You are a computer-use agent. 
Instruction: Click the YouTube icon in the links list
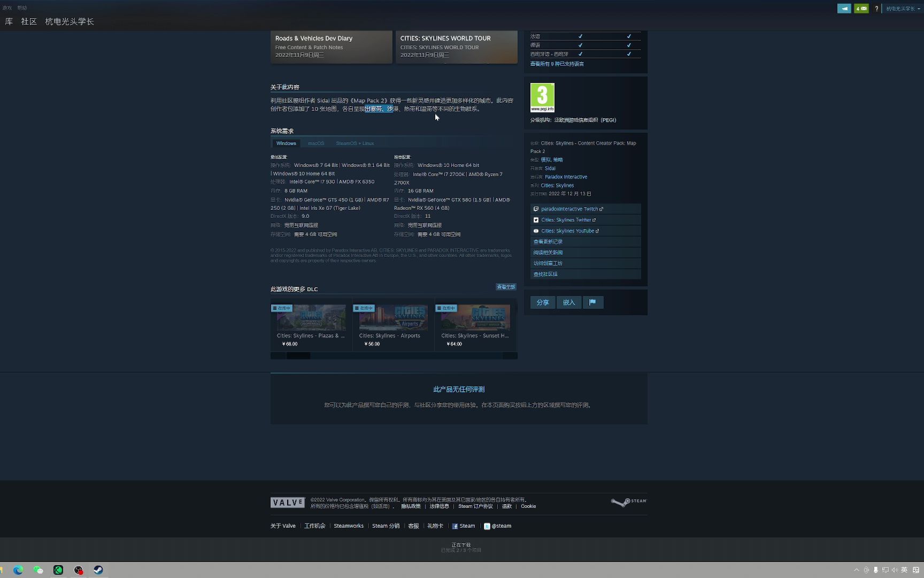pyautogui.click(x=536, y=231)
